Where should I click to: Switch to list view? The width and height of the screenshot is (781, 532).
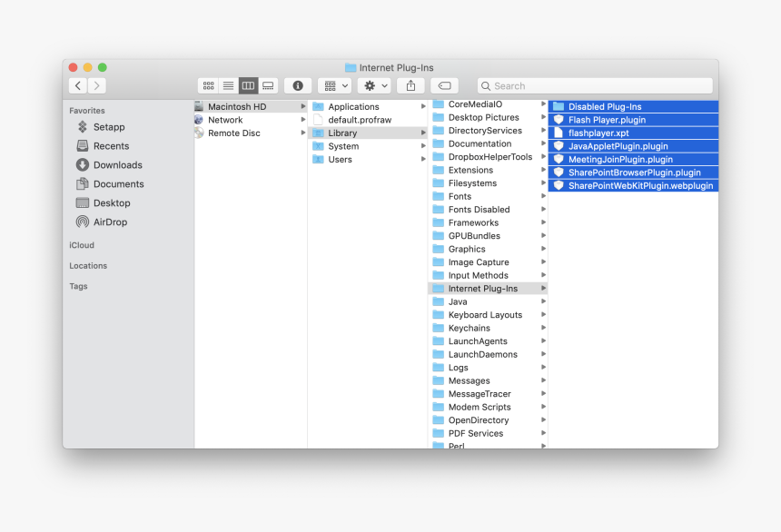228,85
